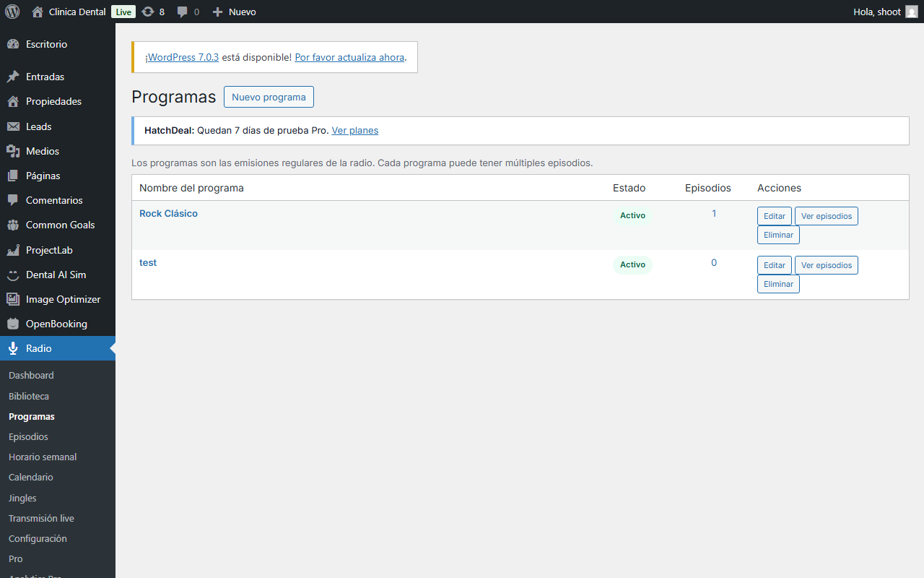Click the episode count 0 for test
Viewport: 924px width, 578px height.
click(x=714, y=263)
